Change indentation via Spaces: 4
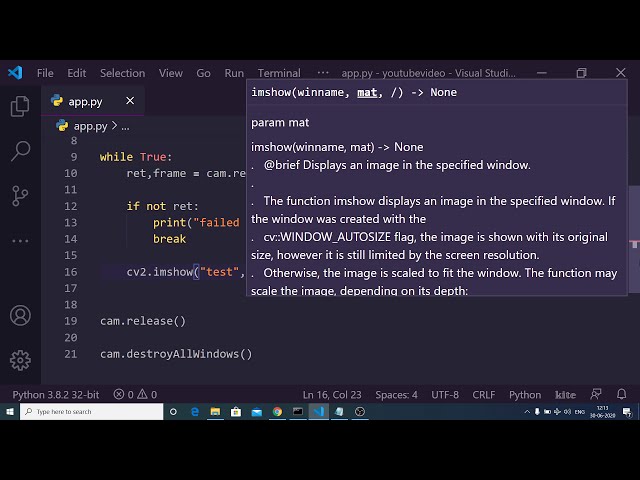 pyautogui.click(x=396, y=395)
